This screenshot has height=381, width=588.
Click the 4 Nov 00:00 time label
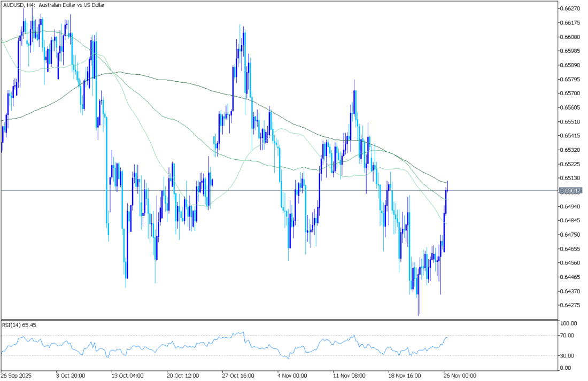[293, 375]
